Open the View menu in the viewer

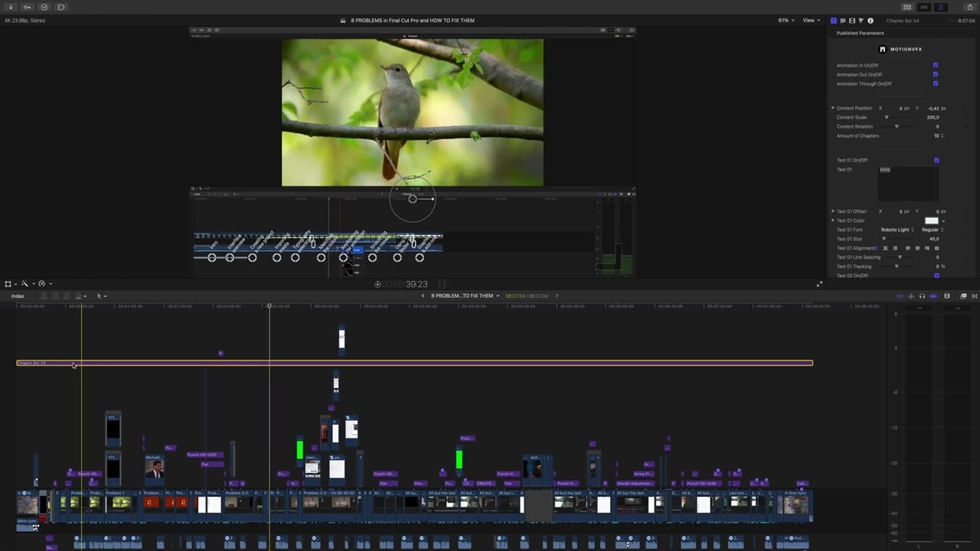pyautogui.click(x=810, y=21)
